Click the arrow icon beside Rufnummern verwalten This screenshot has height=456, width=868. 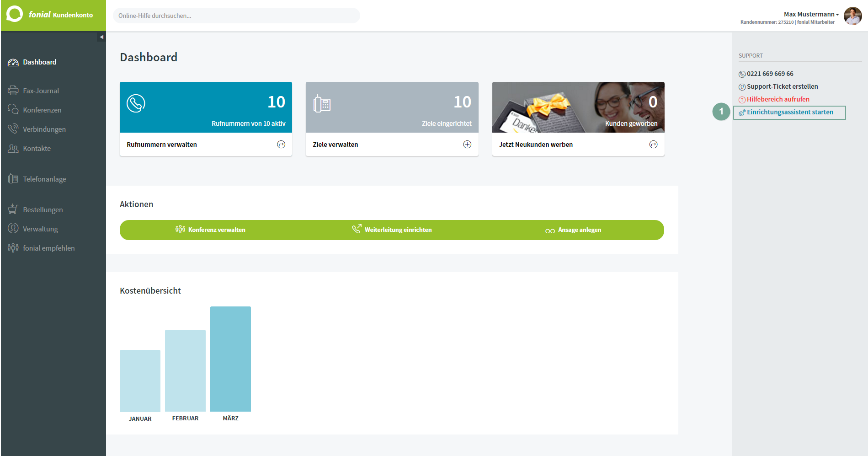(x=281, y=145)
